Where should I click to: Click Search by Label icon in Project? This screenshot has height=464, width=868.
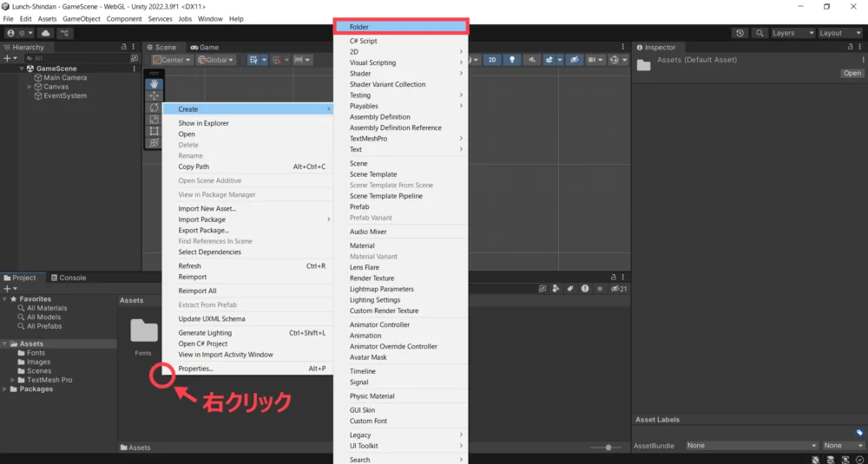(x=569, y=289)
